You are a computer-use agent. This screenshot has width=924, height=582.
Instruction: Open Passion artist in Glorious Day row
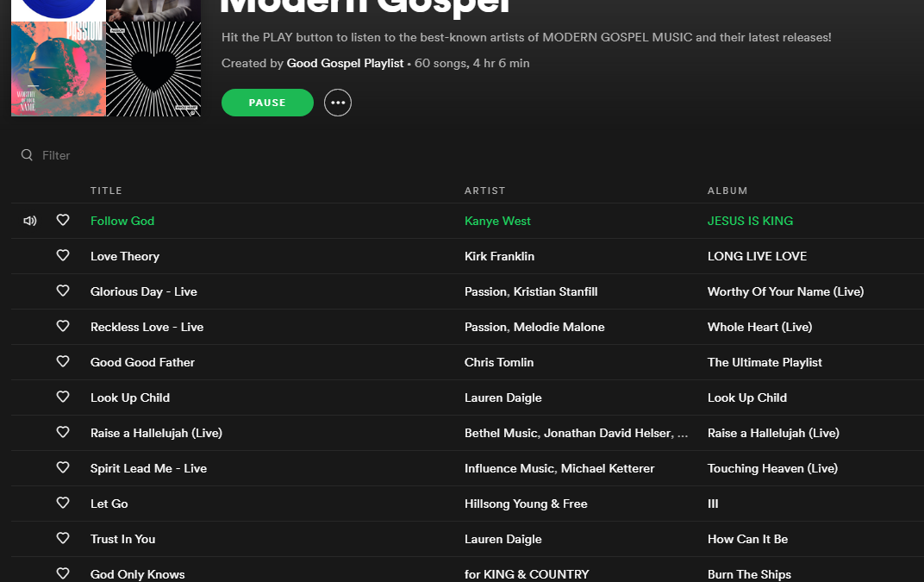click(x=485, y=291)
